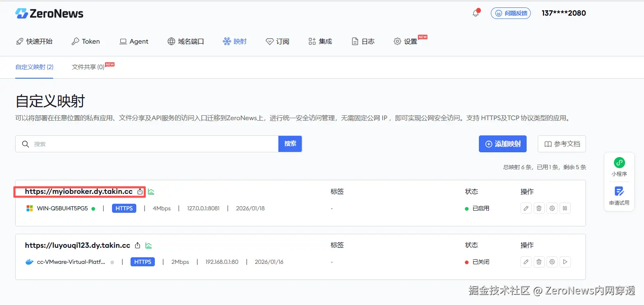Open traffic chart for myiobroker mapping
The image size is (644, 305).
tap(151, 191)
